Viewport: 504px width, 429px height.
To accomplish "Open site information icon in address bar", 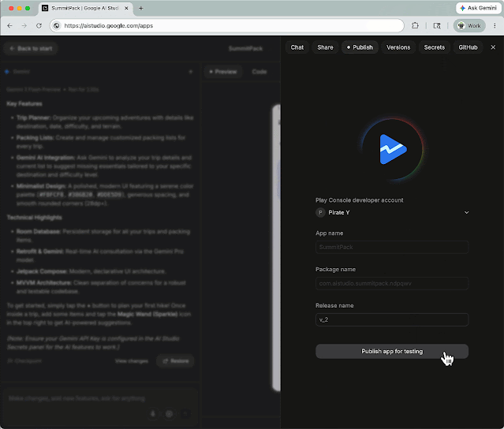I will pyautogui.click(x=57, y=26).
